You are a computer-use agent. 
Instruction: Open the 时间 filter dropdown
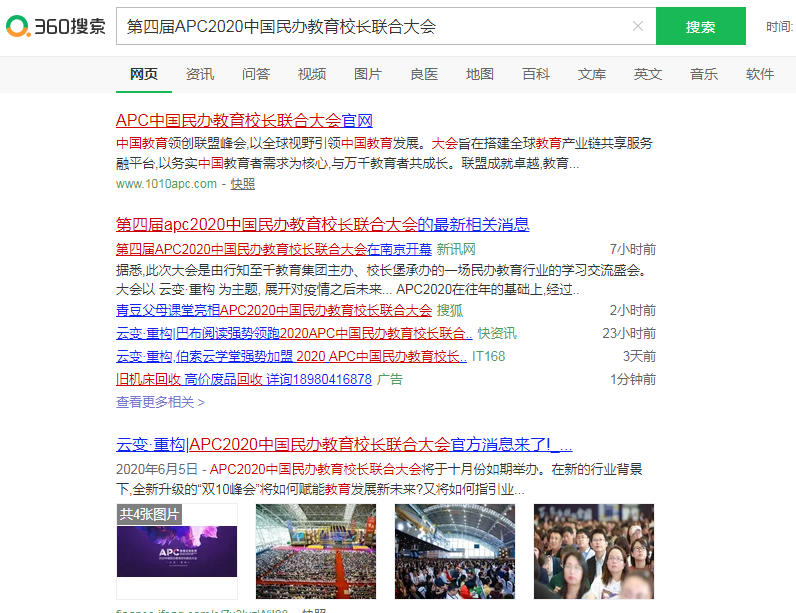click(x=780, y=27)
